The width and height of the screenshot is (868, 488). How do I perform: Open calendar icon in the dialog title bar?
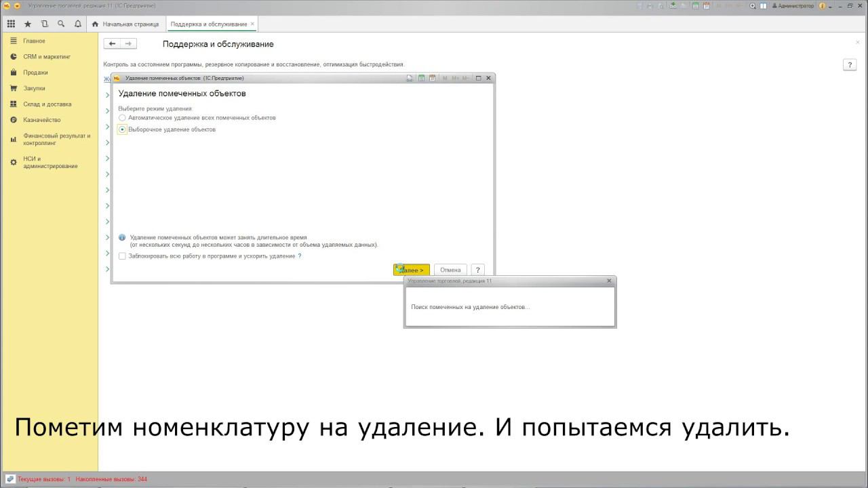433,78
